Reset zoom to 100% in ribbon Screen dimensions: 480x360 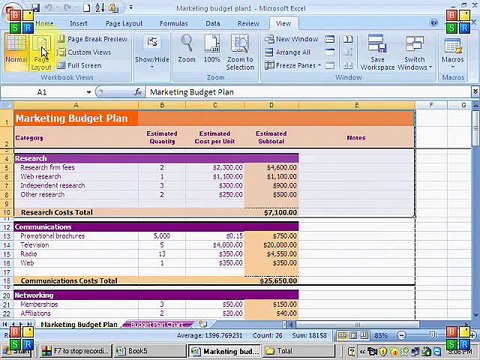point(212,49)
